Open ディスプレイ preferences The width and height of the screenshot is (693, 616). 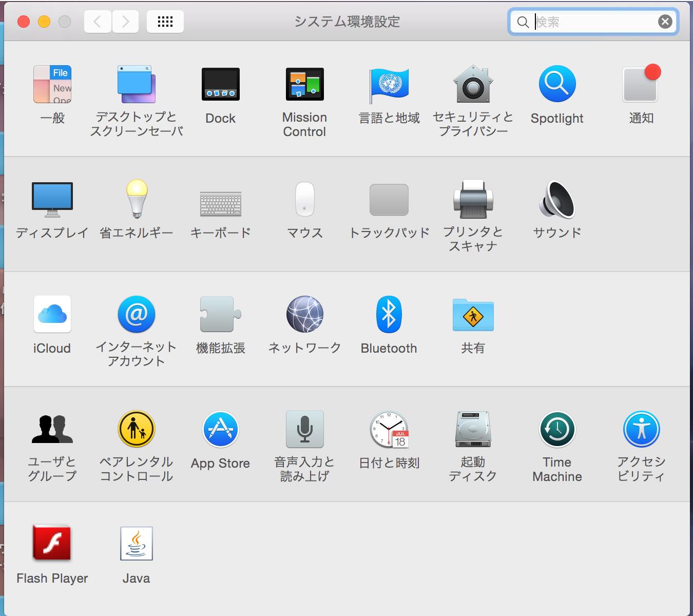pyautogui.click(x=52, y=199)
